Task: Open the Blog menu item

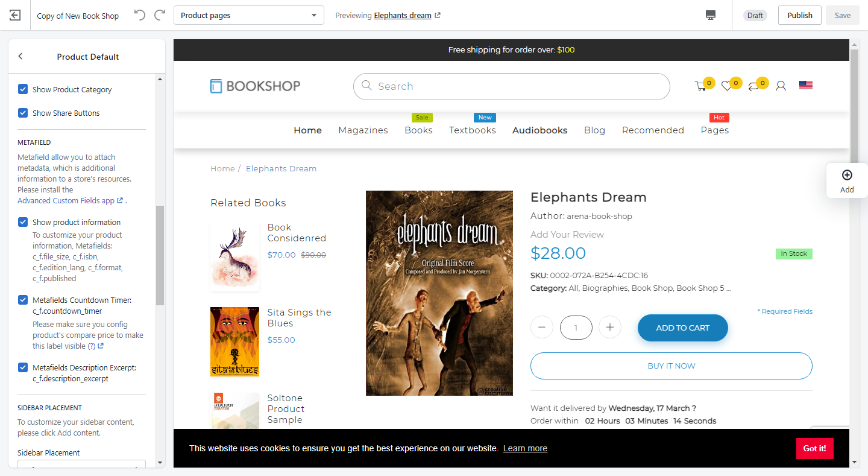Action: [x=594, y=130]
